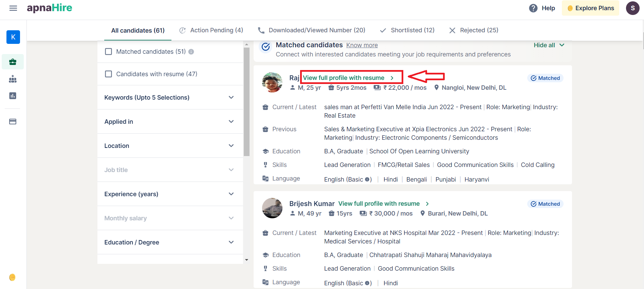Viewport: 644px width, 289px height.
Task: Expand the Location filter
Action: pyautogui.click(x=170, y=146)
